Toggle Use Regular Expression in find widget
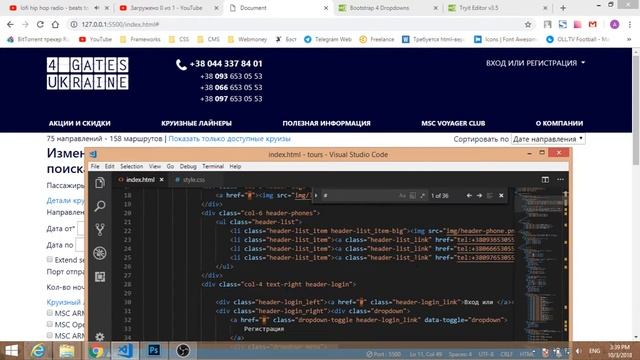This screenshot has height=360, width=640. [x=422, y=196]
